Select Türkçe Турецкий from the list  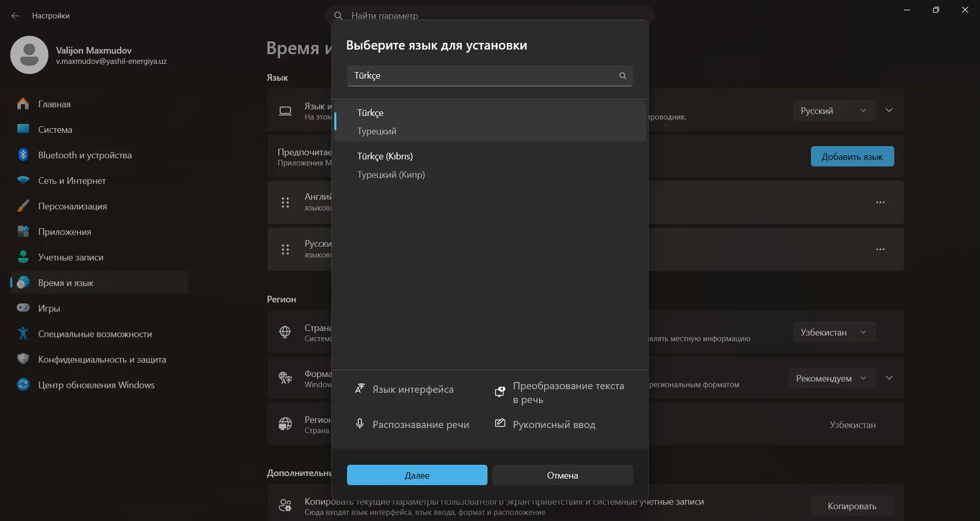489,121
